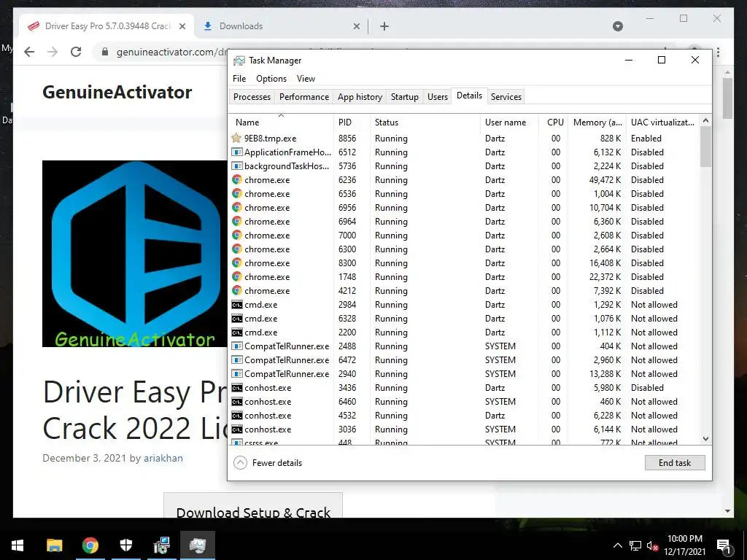Open the File menu in Task Manager
Screen dimensions: 747x560
click(239, 79)
